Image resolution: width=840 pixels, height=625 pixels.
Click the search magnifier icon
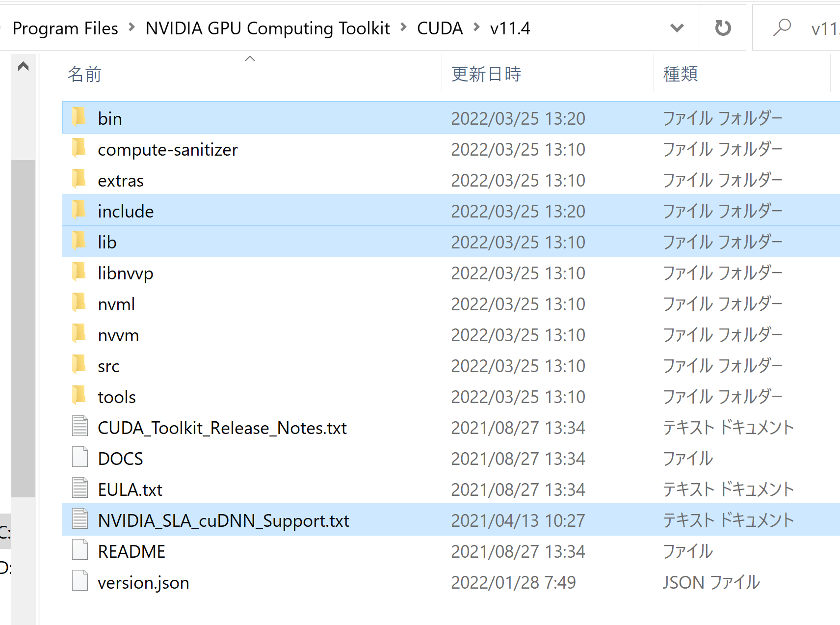click(782, 27)
